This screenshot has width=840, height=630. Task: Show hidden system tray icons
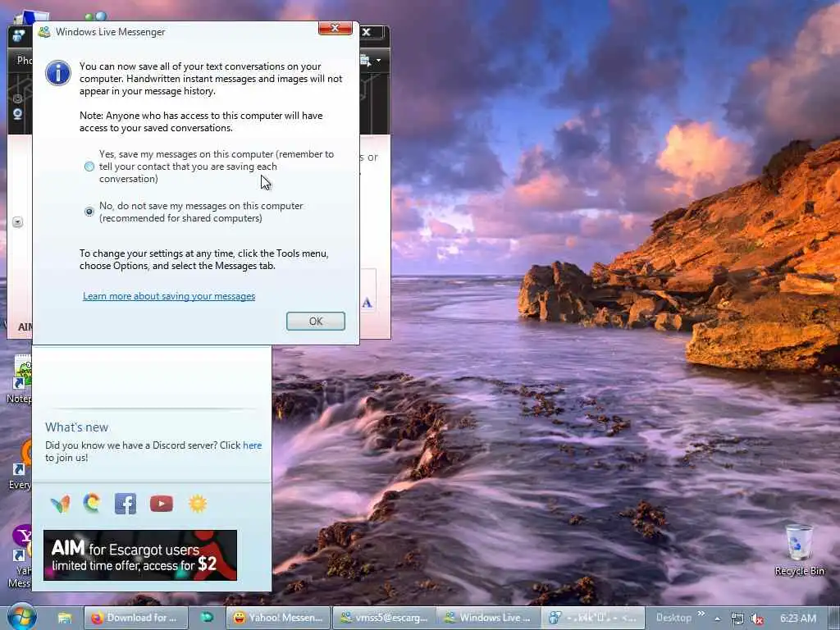click(717, 619)
